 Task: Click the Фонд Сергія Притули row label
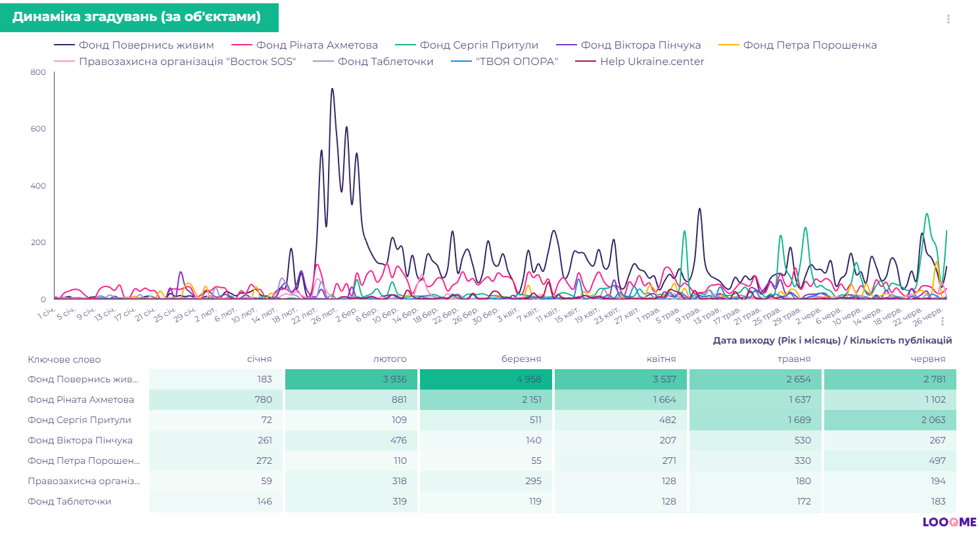coord(80,420)
